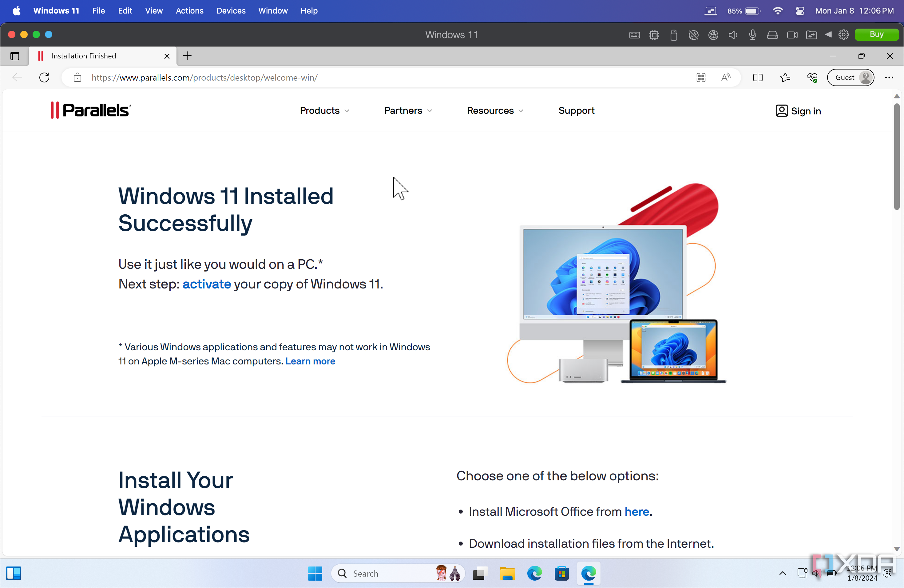Click the Add to Favorites icon in Safari

[785, 78]
